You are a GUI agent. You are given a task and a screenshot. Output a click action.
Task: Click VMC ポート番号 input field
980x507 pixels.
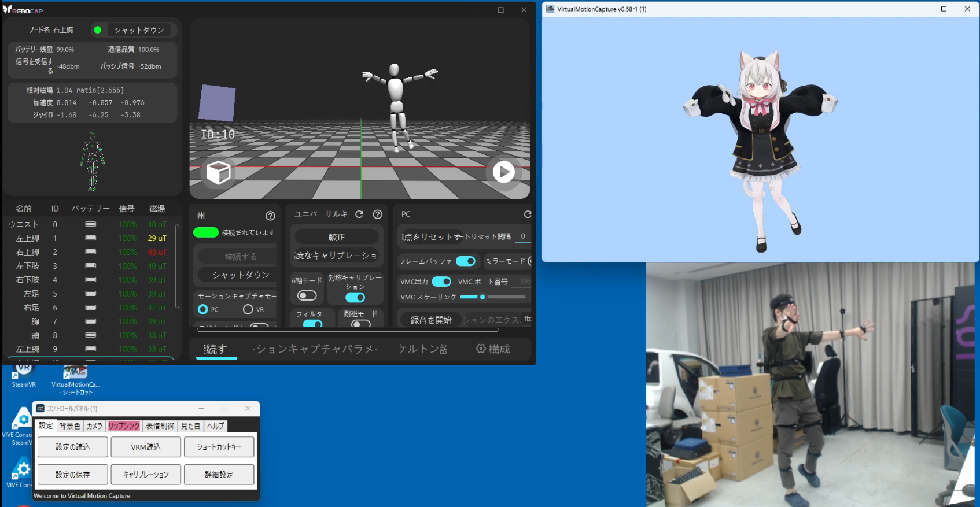[x=522, y=282]
